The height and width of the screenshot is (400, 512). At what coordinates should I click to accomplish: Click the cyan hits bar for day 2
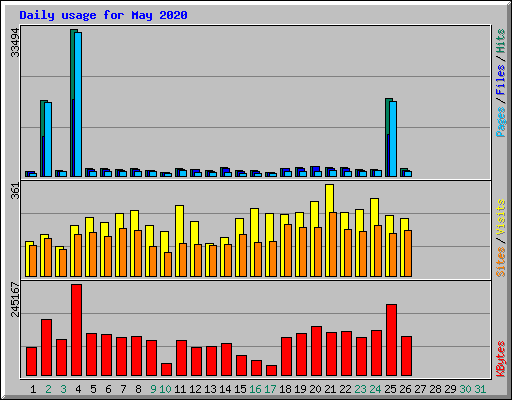(48, 139)
